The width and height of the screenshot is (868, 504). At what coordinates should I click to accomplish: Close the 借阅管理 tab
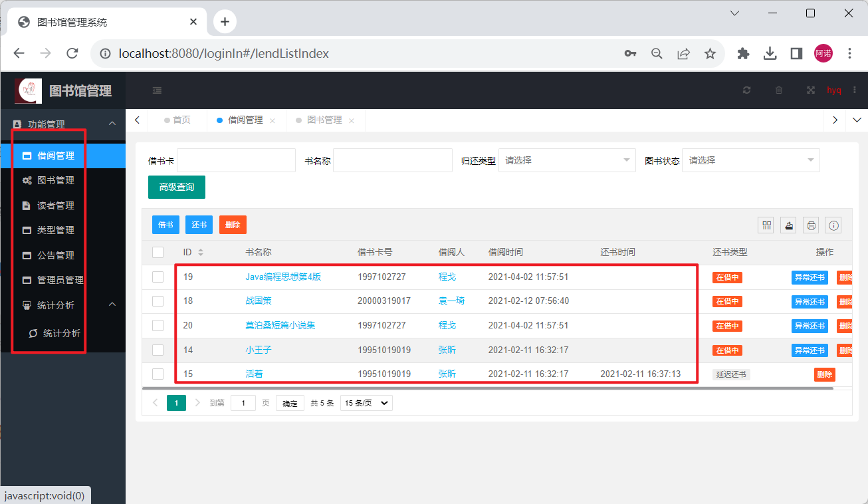click(272, 121)
